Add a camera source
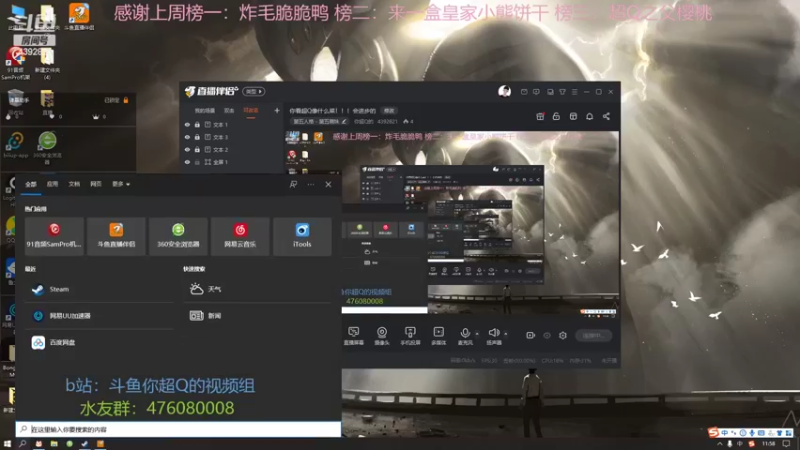Viewport: 800px width, 450px height. pyautogui.click(x=382, y=336)
